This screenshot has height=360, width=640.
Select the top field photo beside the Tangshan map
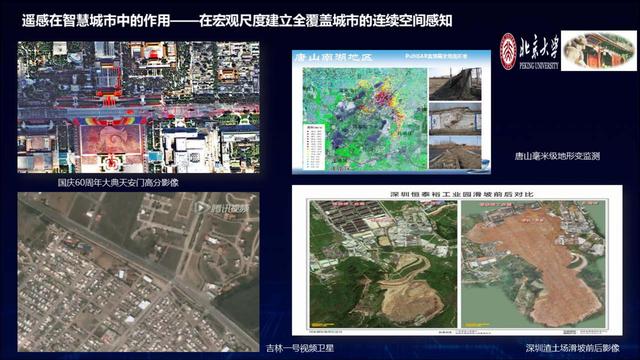[455, 84]
